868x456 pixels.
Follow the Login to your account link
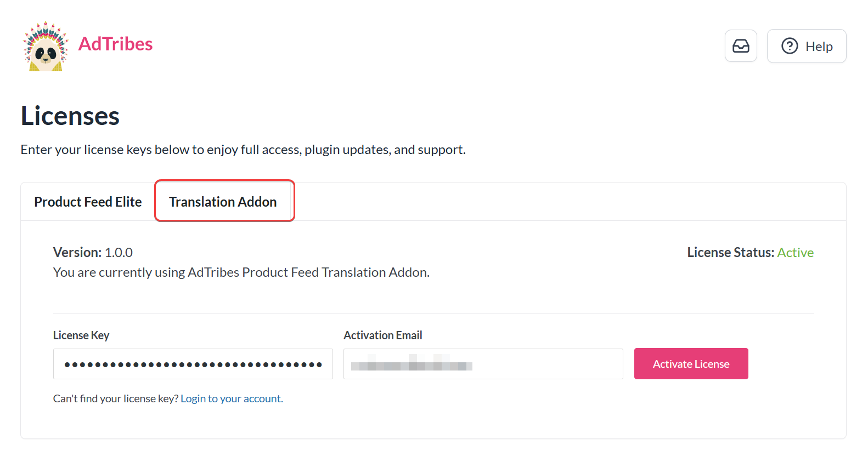(x=232, y=398)
